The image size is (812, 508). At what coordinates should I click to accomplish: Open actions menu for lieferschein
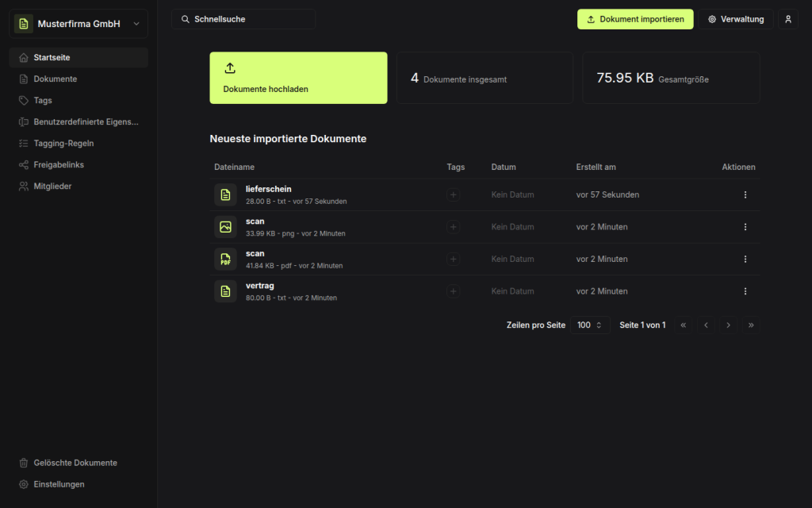[745, 195]
